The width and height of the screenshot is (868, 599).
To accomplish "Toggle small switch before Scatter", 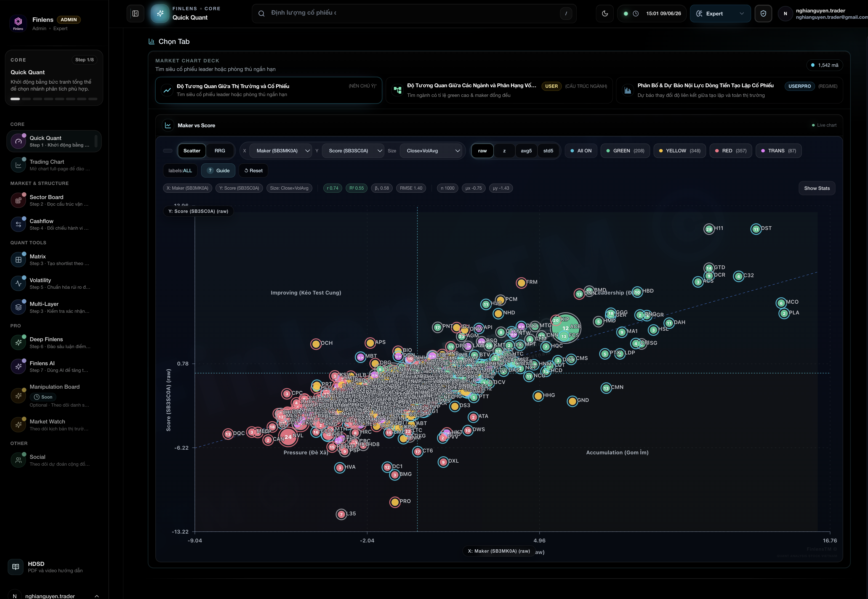I will [x=168, y=151].
